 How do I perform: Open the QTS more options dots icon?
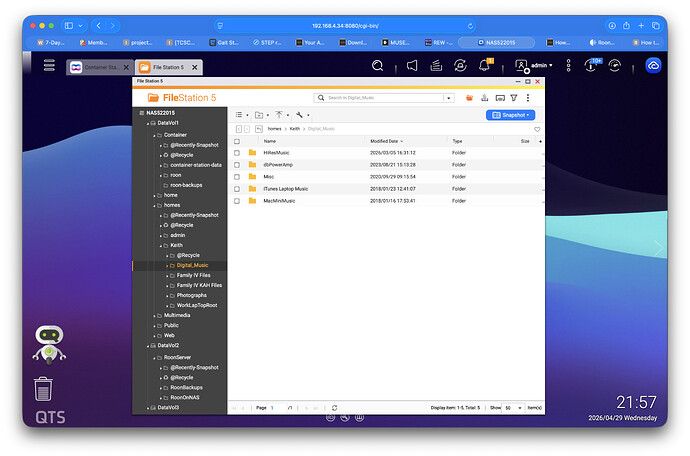(568, 66)
